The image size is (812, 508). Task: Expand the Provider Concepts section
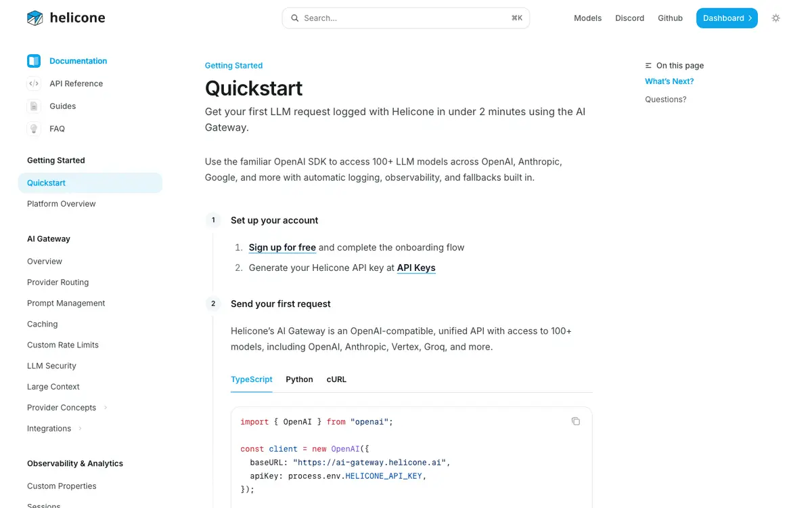106,408
